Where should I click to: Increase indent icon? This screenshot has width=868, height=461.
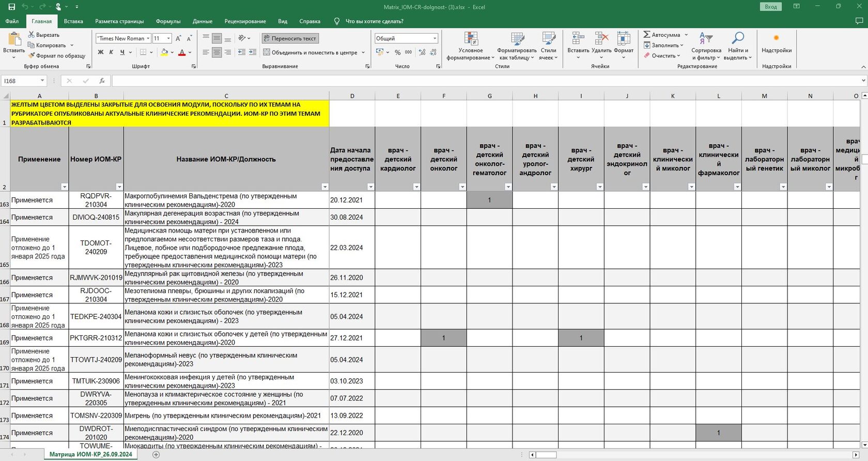point(253,52)
